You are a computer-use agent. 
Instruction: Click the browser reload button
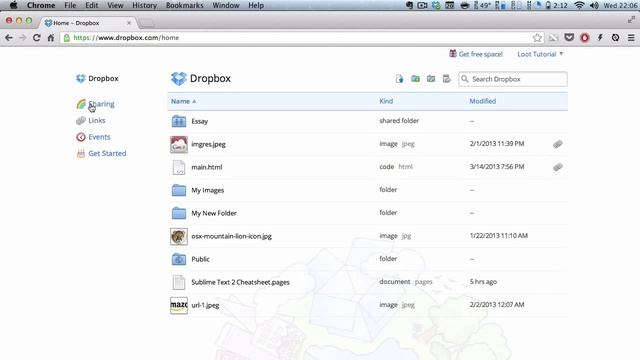click(x=36, y=38)
